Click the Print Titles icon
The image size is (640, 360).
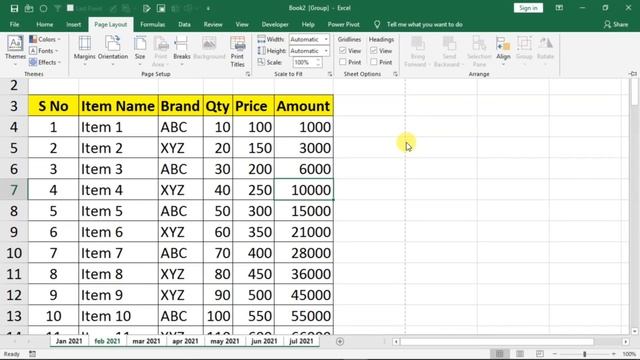(x=237, y=51)
